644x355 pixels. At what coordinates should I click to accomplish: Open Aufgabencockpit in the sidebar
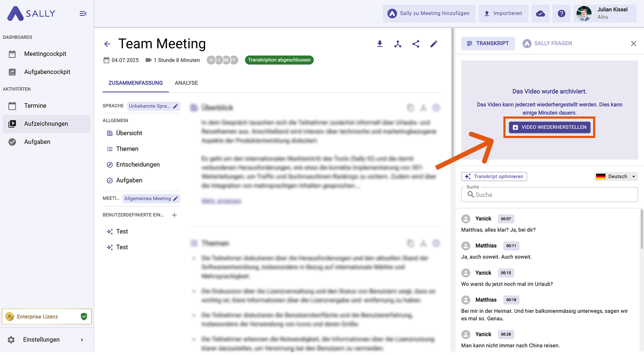(47, 72)
